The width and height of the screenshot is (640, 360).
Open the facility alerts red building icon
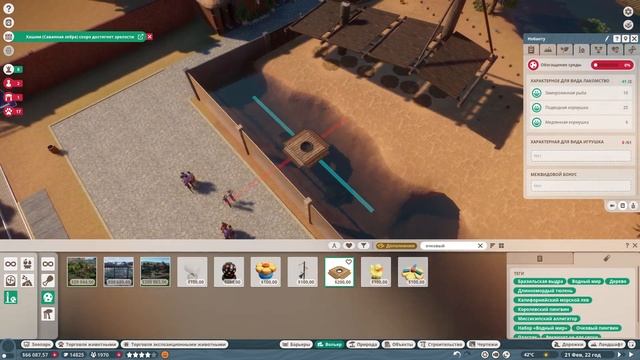pyautogui.click(x=9, y=97)
